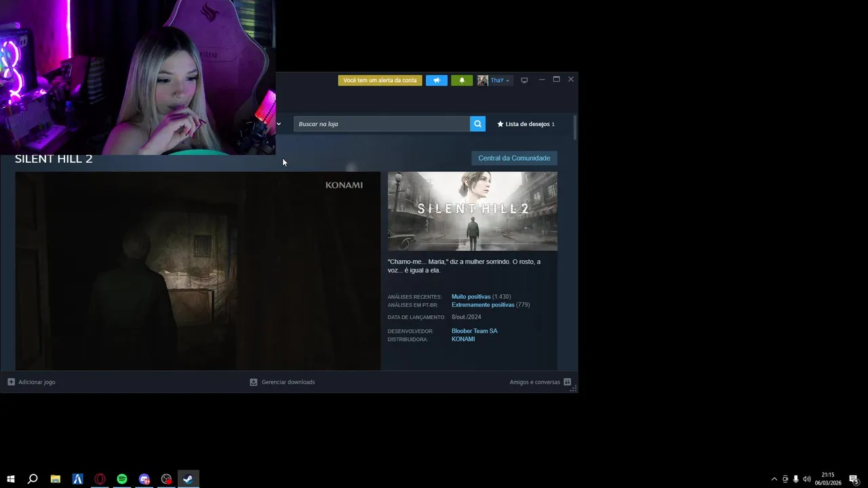Open Amigos e conversas label
The width and height of the screenshot is (868, 488).
pos(535,382)
